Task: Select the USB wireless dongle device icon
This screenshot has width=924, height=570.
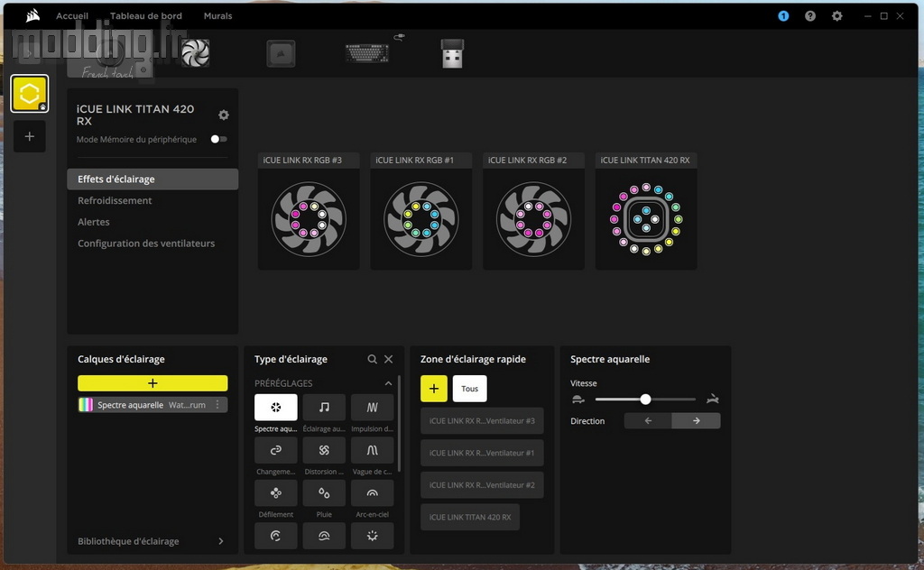Action: [x=452, y=53]
